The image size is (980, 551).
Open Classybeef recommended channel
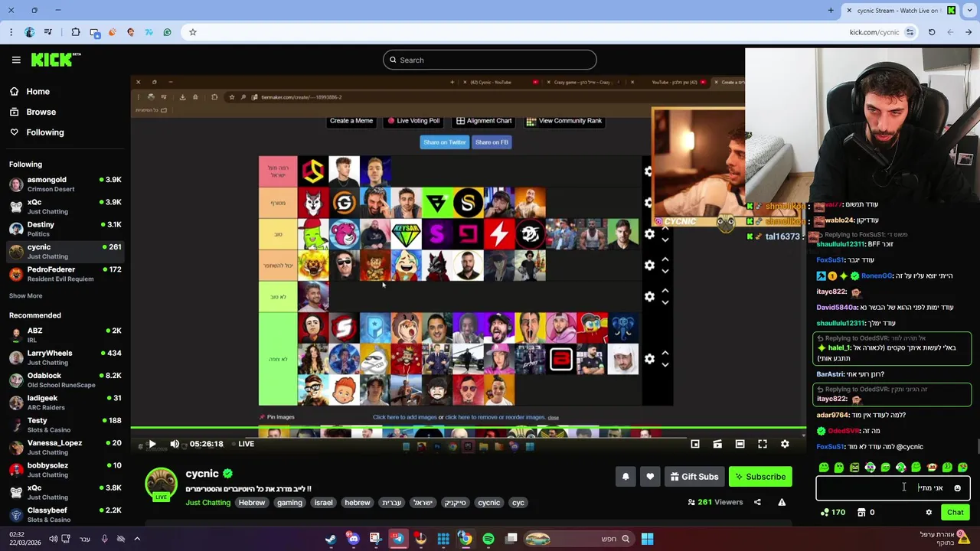[x=65, y=514]
